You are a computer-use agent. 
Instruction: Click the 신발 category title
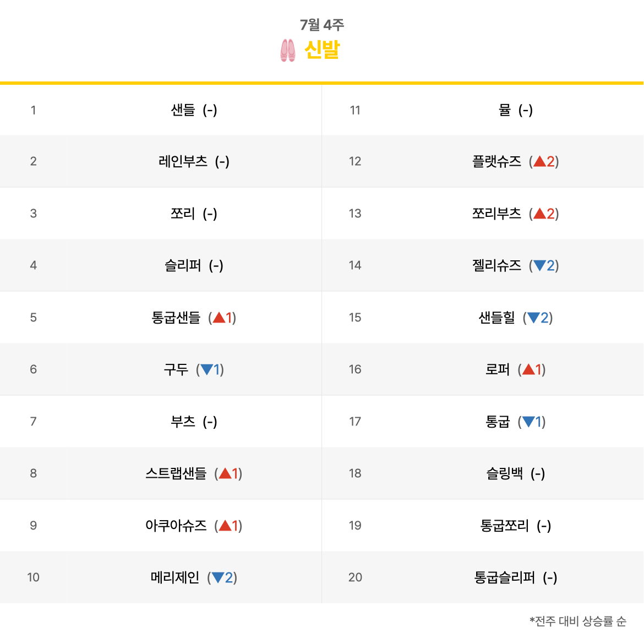coord(322,50)
